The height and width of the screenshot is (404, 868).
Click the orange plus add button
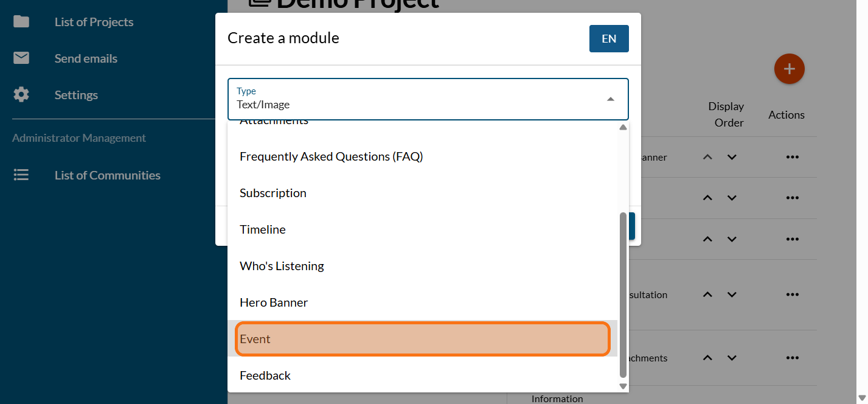(789, 69)
